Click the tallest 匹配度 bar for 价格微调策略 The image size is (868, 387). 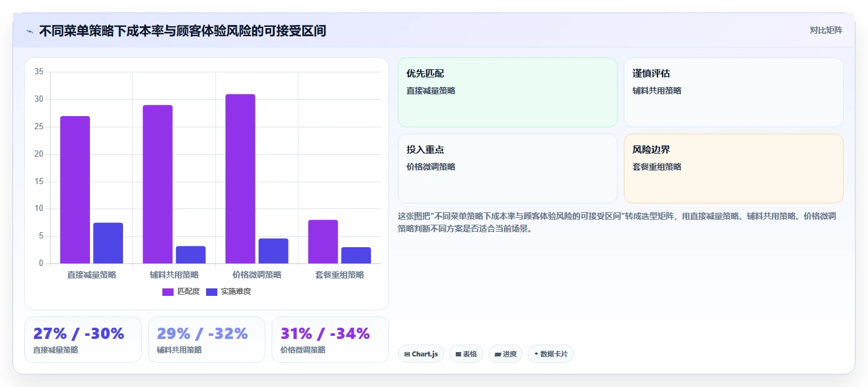coord(240,179)
